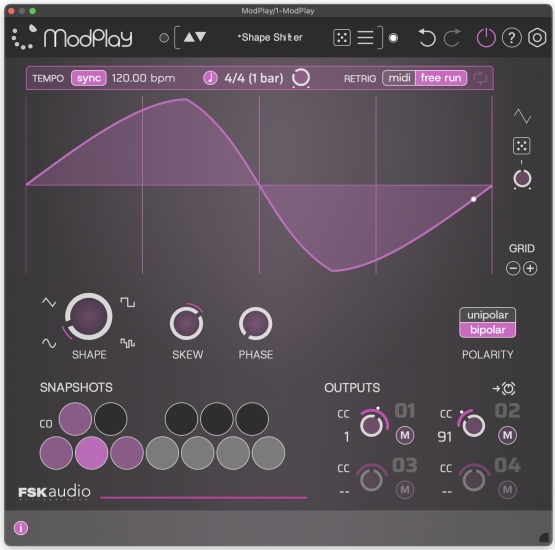
Task: Click output 02 CC number 91
Action: click(445, 437)
